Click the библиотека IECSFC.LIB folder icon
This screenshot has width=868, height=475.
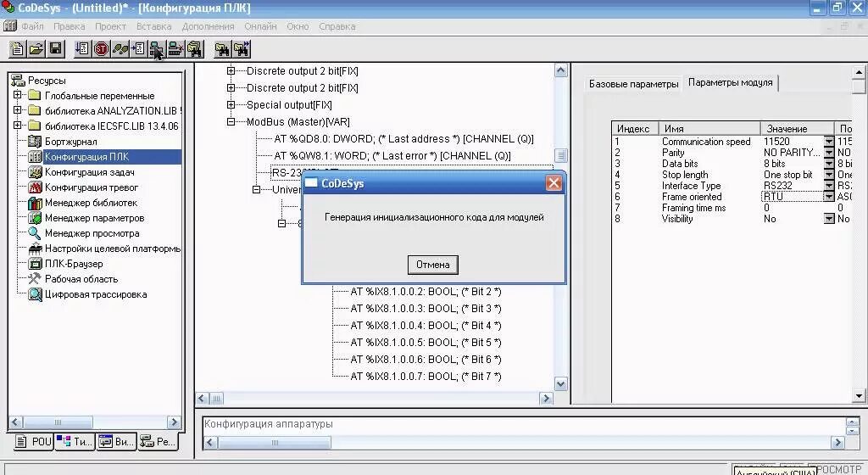[x=34, y=126]
